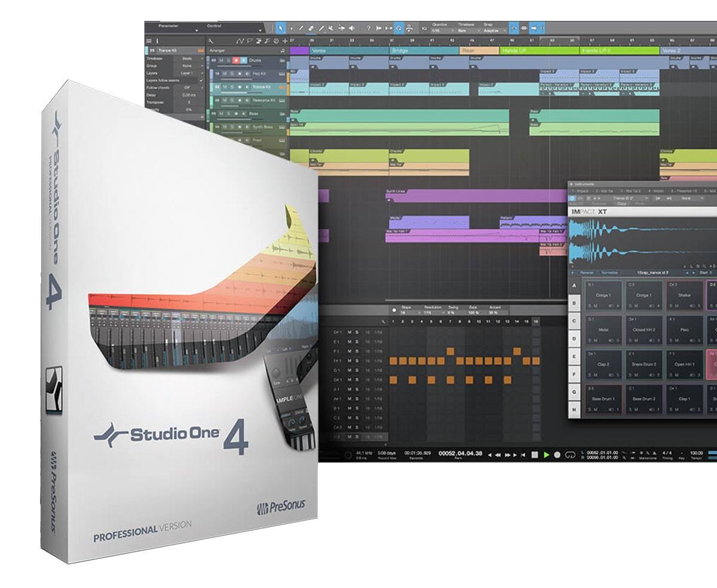Trigger the Bass Drum 1 pad
Image resolution: width=717 pixels, height=588 pixels.
[x=603, y=399]
